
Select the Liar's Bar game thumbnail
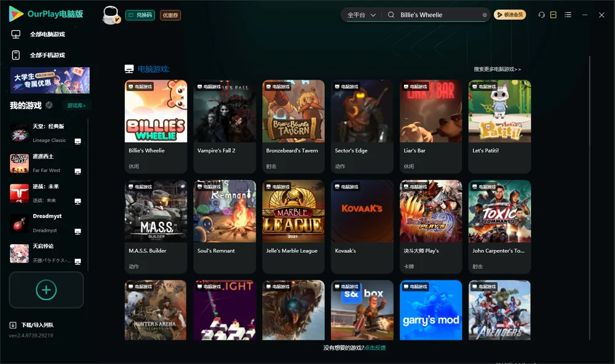(431, 111)
